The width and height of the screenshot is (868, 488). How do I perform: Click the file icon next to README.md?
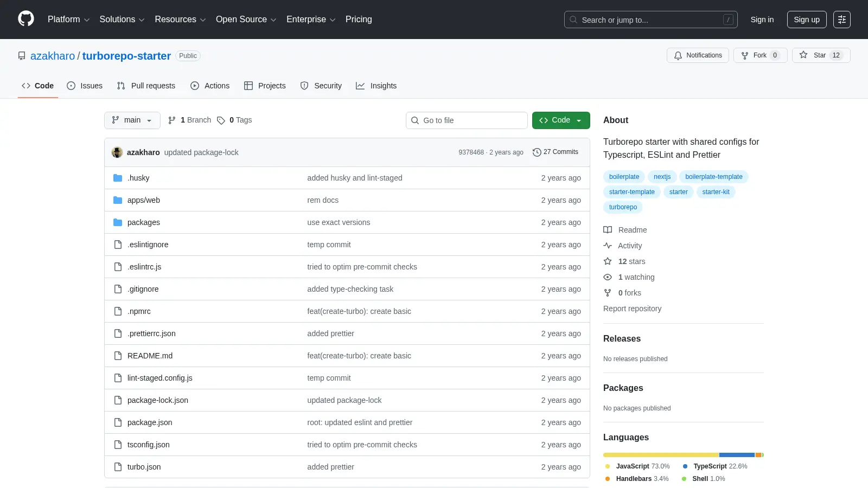118,356
